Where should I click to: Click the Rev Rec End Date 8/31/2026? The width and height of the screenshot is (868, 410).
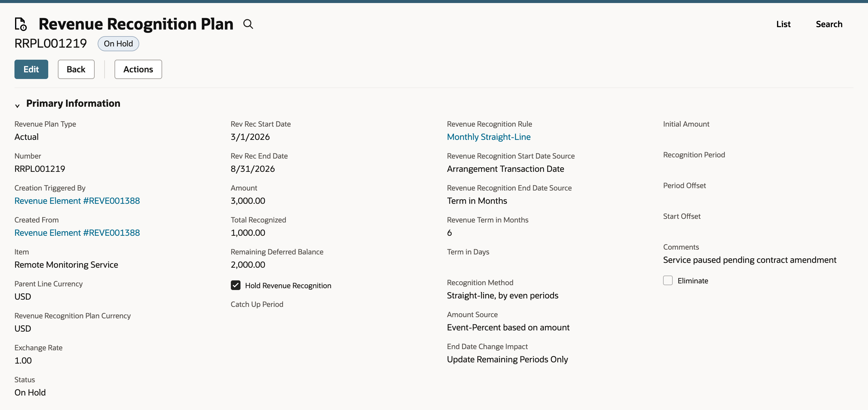pyautogui.click(x=253, y=169)
